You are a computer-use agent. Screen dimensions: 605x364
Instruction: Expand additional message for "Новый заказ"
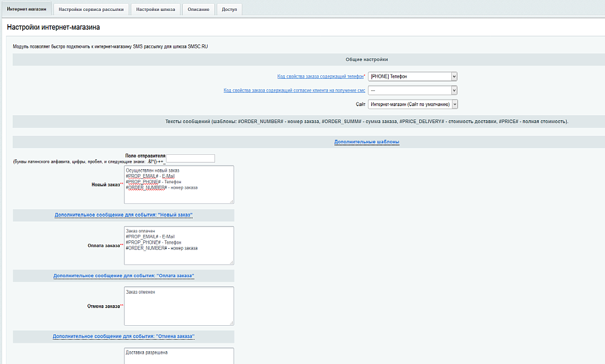(x=124, y=215)
